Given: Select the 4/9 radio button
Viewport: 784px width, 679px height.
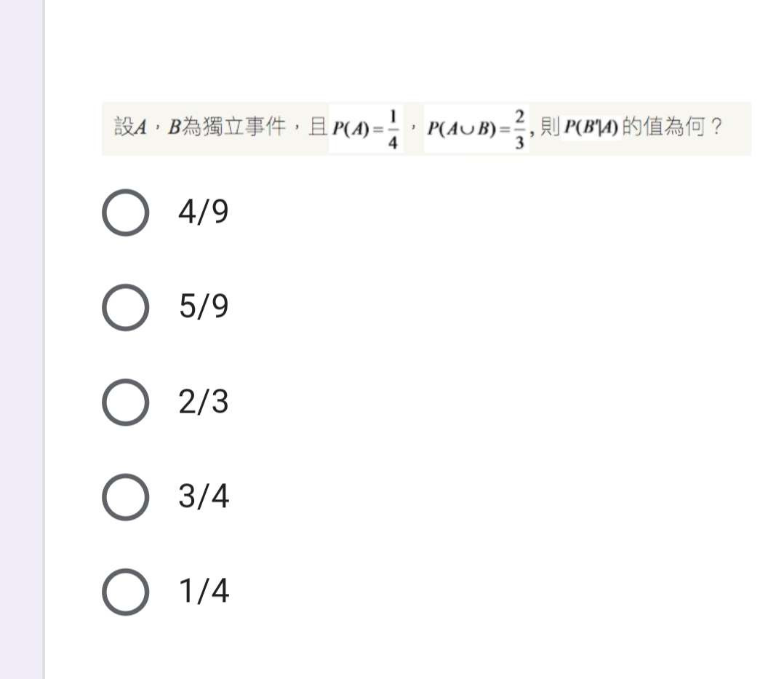Looking at the screenshot, I should point(126,213).
